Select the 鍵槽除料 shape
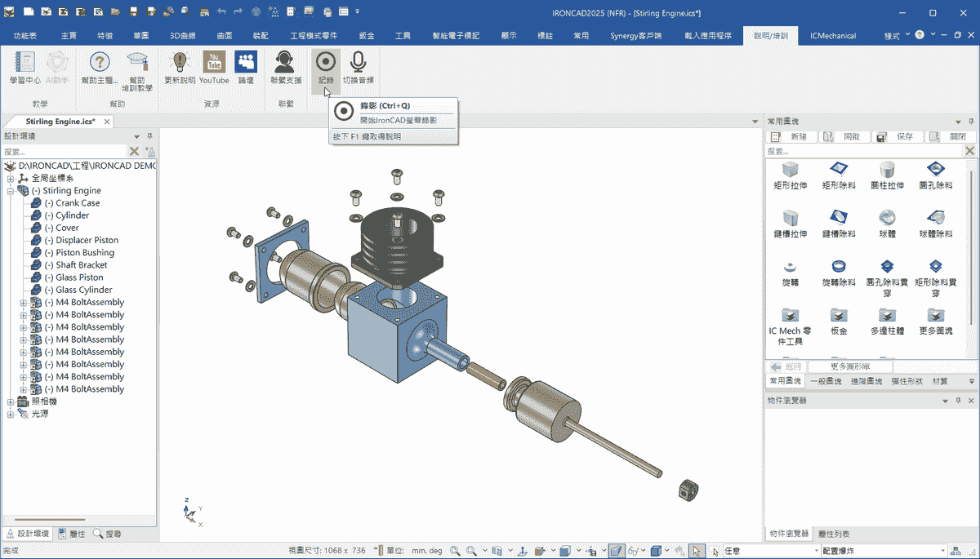 pos(839,218)
